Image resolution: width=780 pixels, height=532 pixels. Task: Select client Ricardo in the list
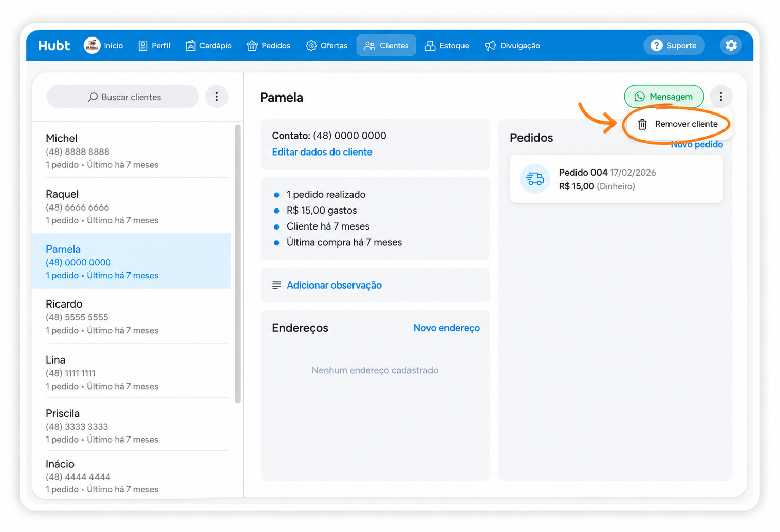click(x=132, y=316)
